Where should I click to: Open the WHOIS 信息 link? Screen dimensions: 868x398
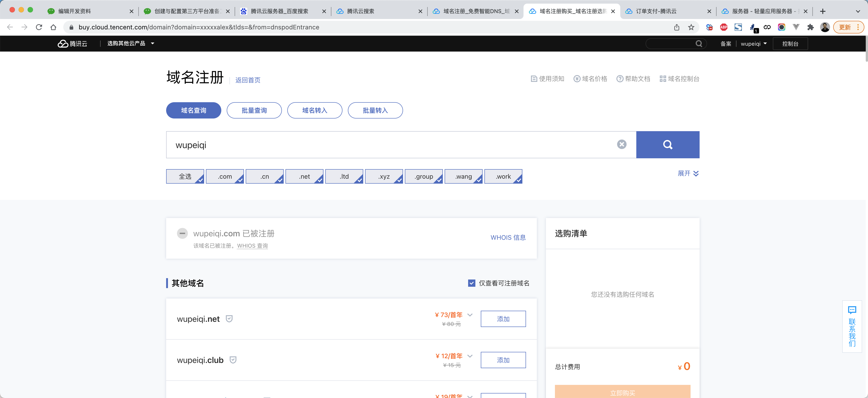[x=508, y=238]
